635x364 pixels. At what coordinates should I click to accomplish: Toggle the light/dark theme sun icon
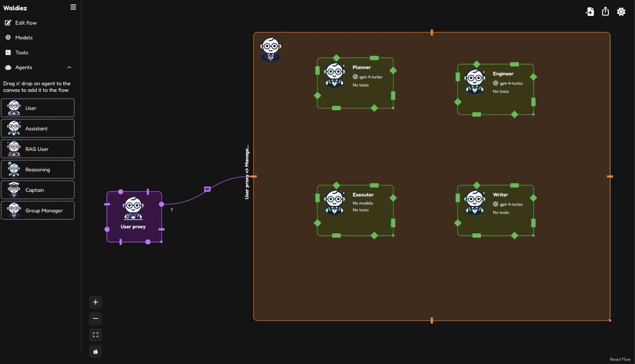pos(621,12)
